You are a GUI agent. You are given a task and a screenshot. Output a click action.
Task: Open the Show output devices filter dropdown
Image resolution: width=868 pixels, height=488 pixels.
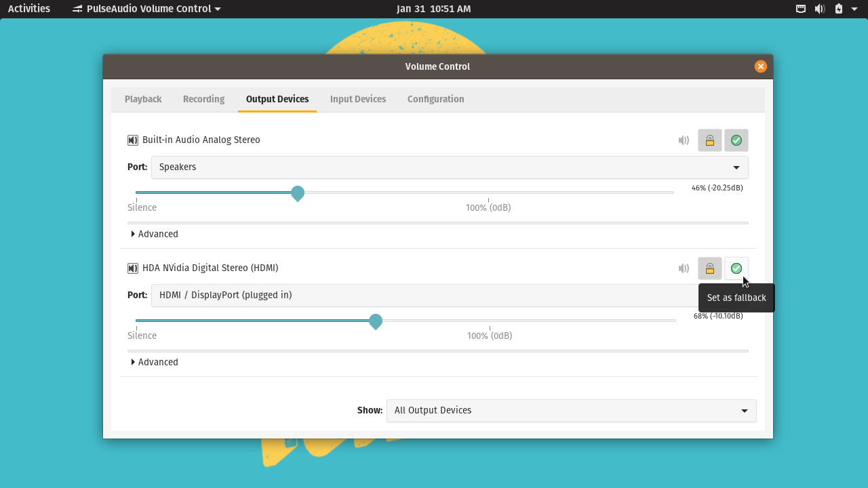(571, 410)
